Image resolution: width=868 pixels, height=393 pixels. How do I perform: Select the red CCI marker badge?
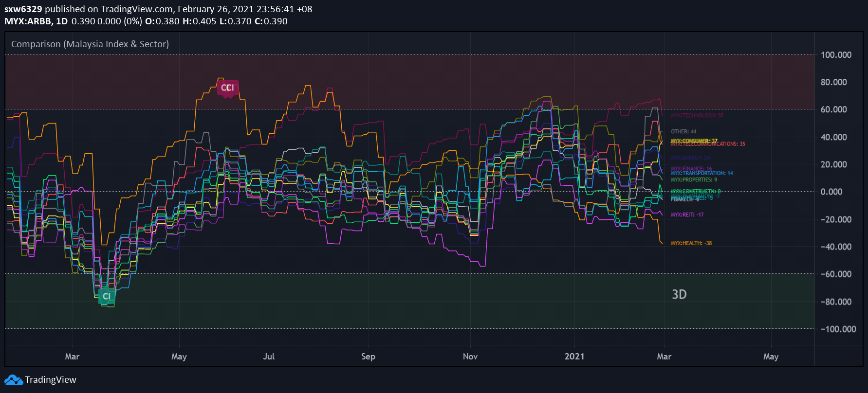(x=228, y=88)
